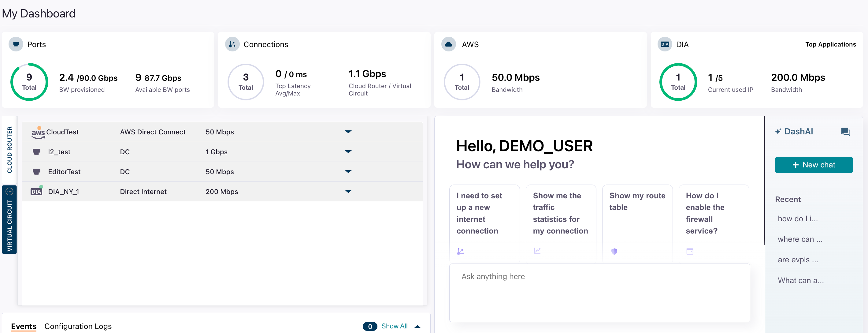Click the DIA card icon
Viewport: 868px width, 333px height.
[x=665, y=44]
